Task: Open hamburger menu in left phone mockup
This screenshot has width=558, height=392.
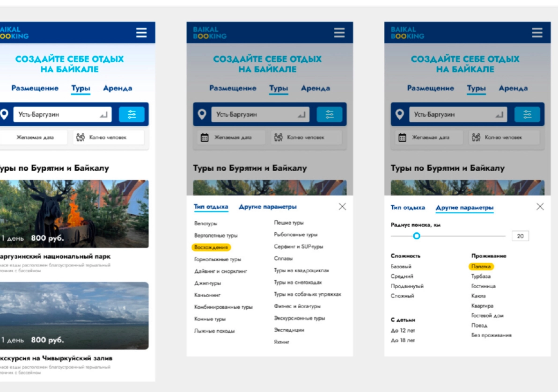Action: 141,33
